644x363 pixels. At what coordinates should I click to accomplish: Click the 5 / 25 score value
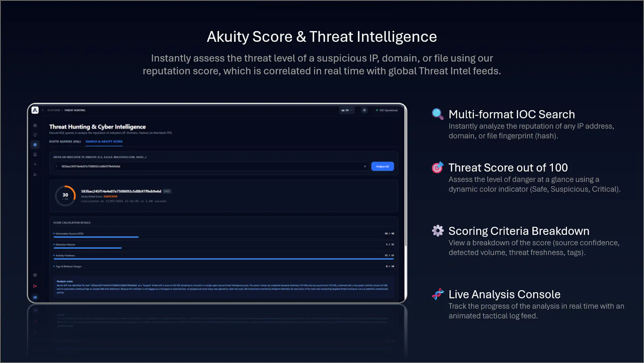click(390, 244)
